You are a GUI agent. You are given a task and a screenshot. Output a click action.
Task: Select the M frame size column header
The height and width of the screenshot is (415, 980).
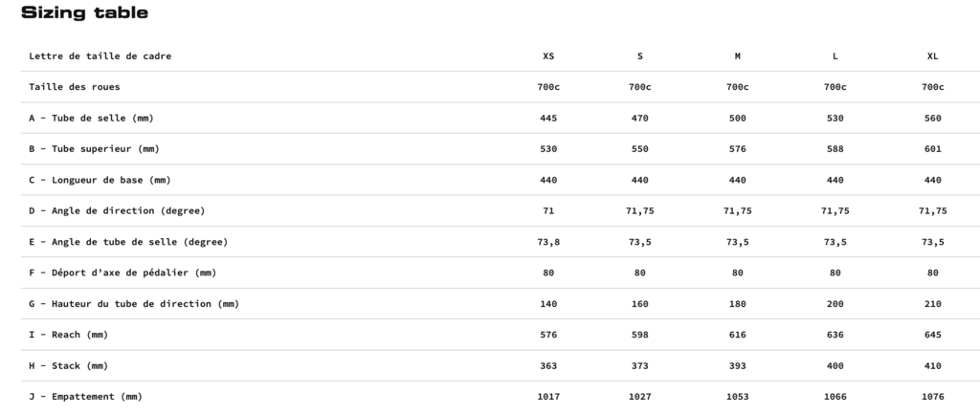pos(738,56)
